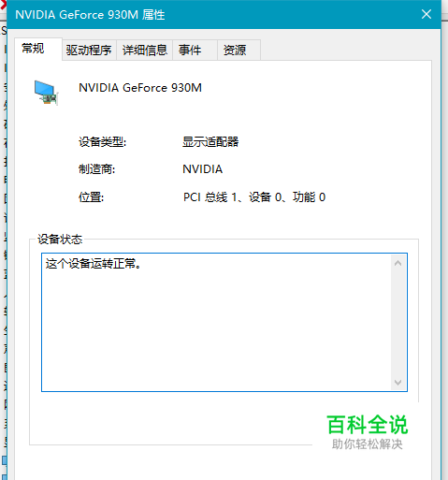Click the 显示适配器 device type value
This screenshot has width=448, height=480.
click(210, 142)
